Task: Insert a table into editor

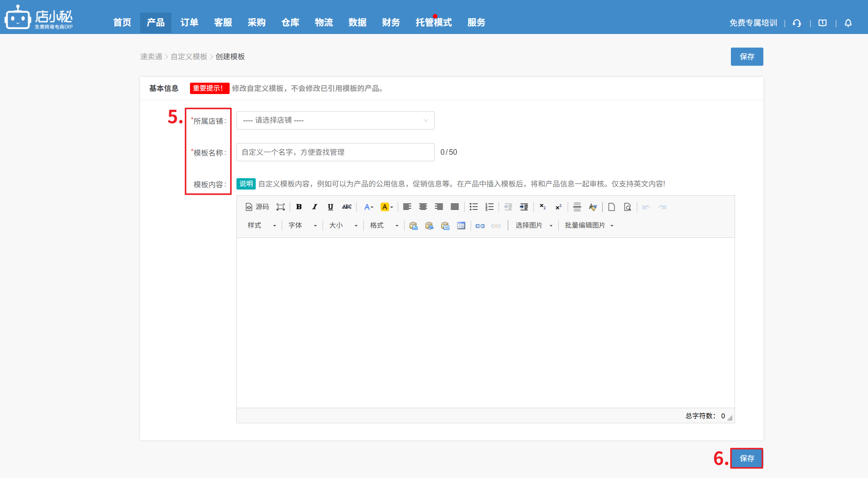Action: [x=461, y=226]
